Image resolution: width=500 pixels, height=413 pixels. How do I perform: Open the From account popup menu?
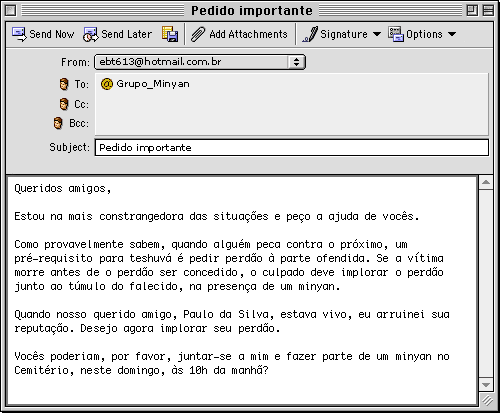click(200, 62)
